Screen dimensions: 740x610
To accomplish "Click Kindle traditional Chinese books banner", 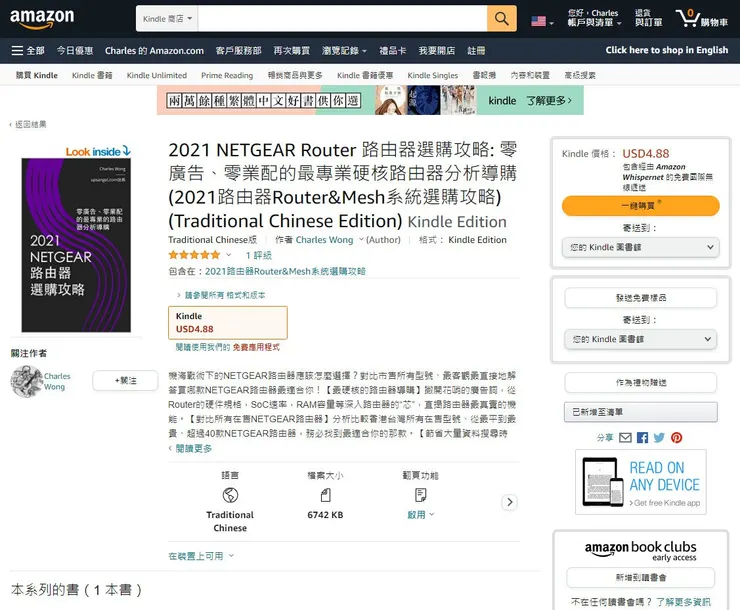I will [x=370, y=100].
